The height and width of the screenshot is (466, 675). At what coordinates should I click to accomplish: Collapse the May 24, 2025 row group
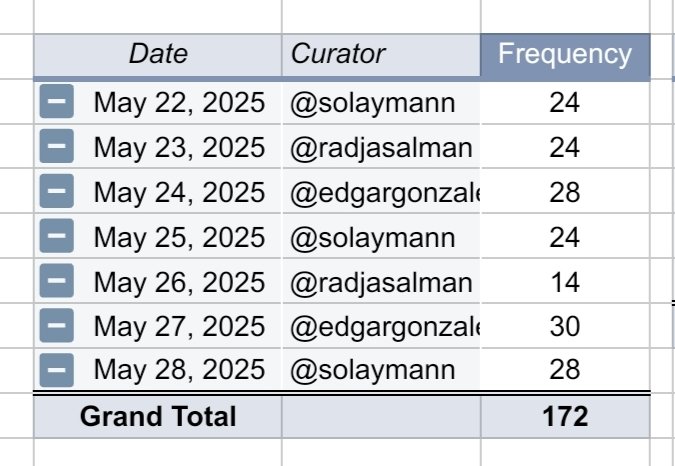(58, 192)
